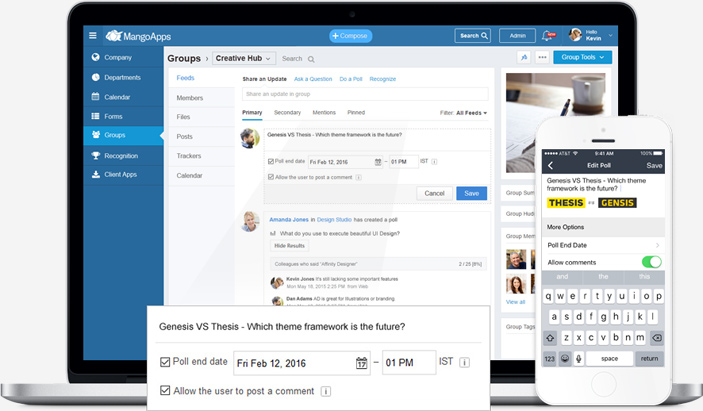The image size is (703, 411).
Task: Click Hide Results button under Amanda's poll
Action: coord(289,246)
